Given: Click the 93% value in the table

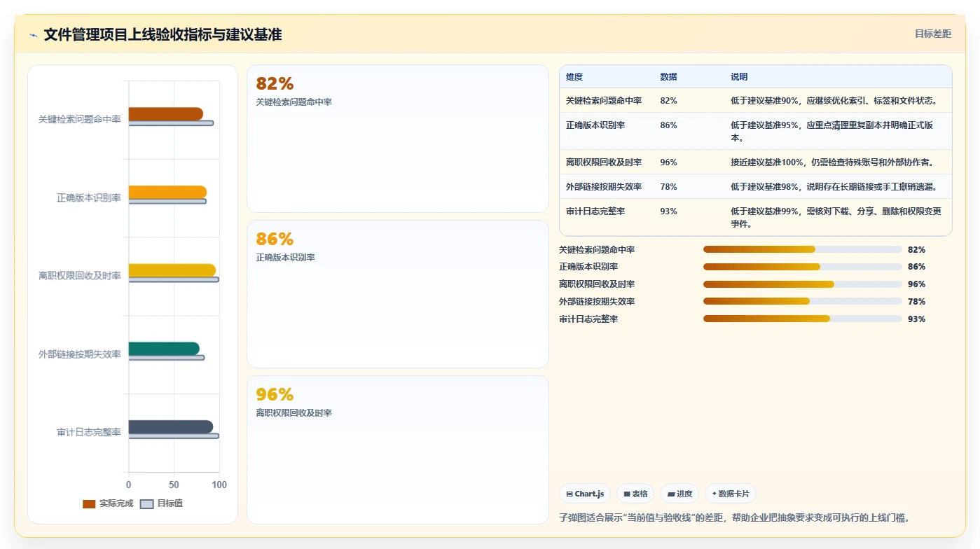Looking at the screenshot, I should (x=668, y=211).
